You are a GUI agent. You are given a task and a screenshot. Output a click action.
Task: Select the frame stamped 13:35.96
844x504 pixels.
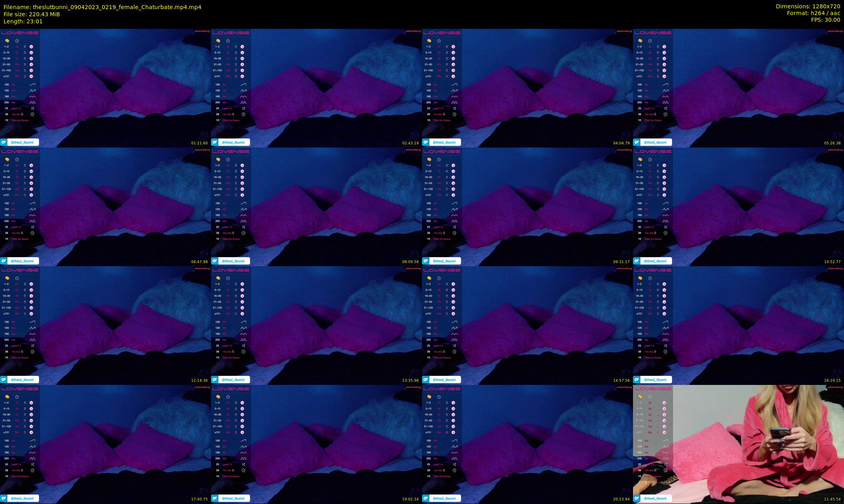pyautogui.click(x=316, y=325)
